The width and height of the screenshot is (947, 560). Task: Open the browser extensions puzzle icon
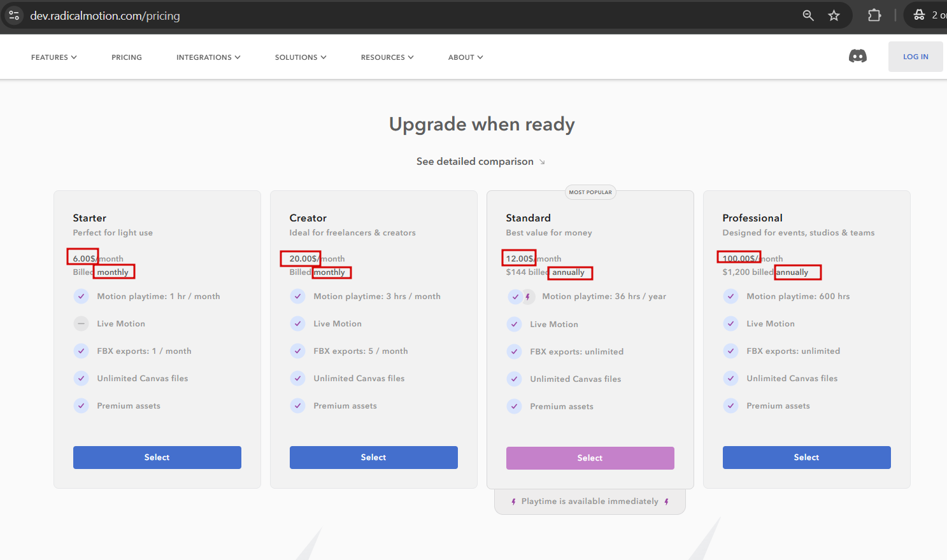(874, 15)
